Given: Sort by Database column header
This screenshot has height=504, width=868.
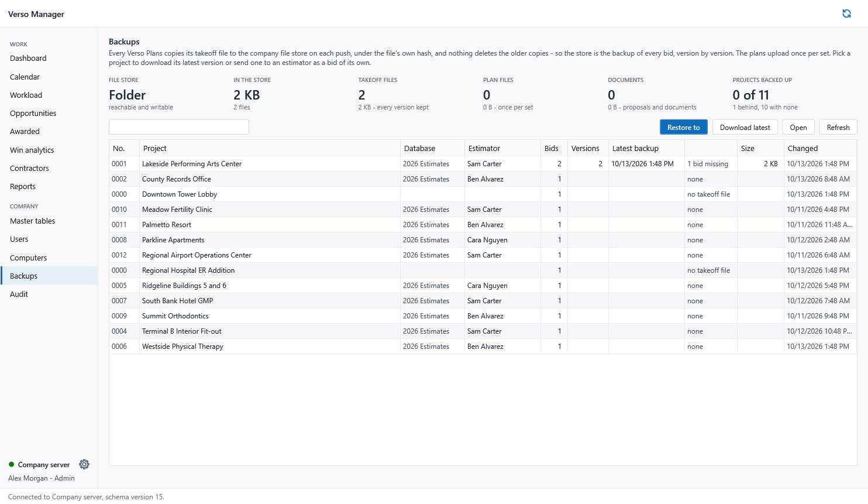Looking at the screenshot, I should click(432, 148).
